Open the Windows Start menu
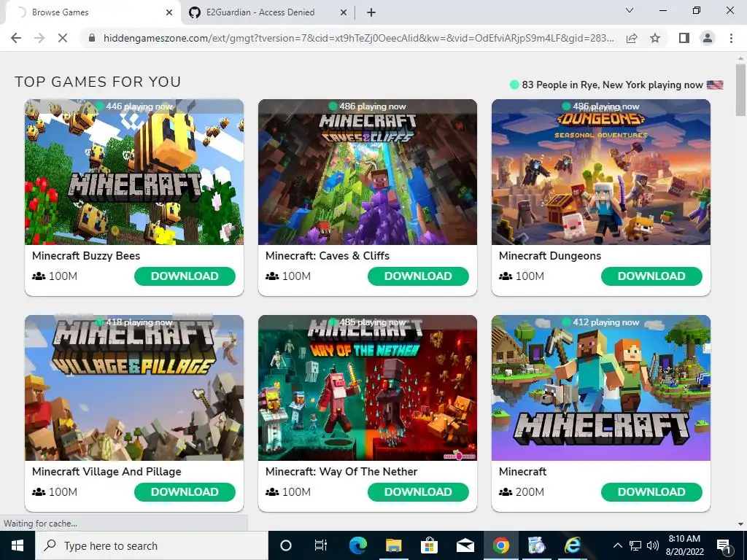This screenshot has width=747, height=560. pyautogui.click(x=18, y=545)
